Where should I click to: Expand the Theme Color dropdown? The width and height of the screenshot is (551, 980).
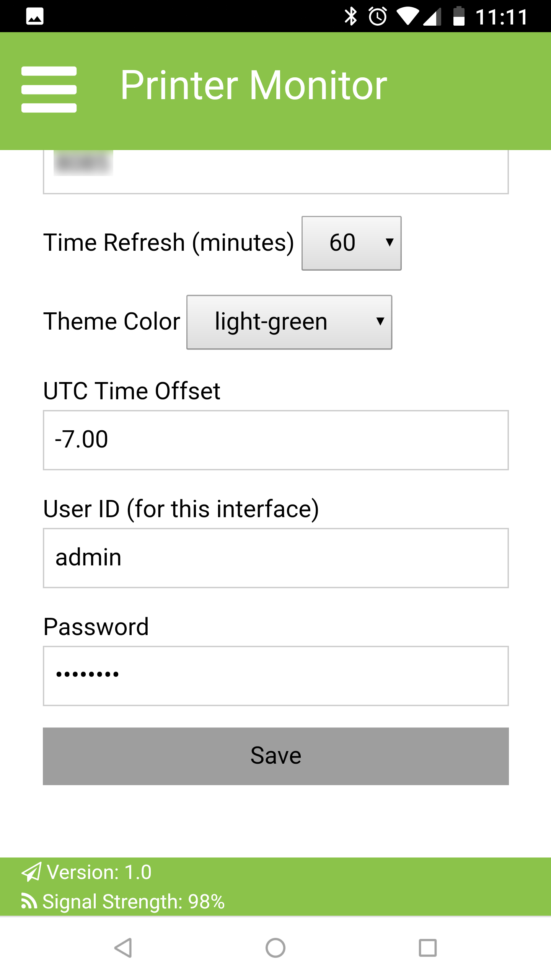click(289, 322)
